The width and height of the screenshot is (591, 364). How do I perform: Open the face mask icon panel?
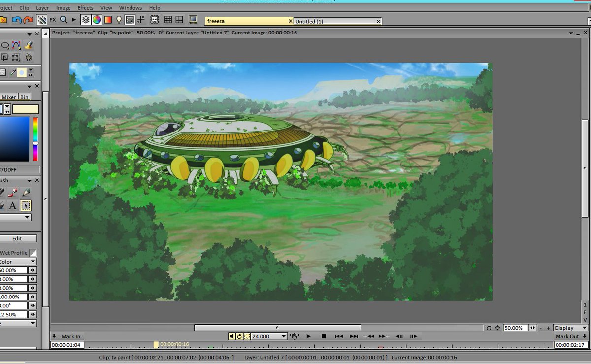pos(154,20)
